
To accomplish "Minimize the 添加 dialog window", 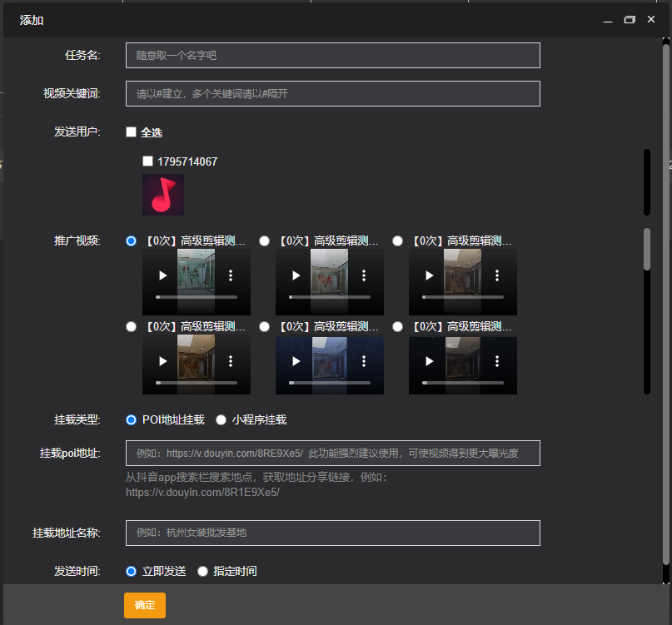I will pyautogui.click(x=608, y=20).
